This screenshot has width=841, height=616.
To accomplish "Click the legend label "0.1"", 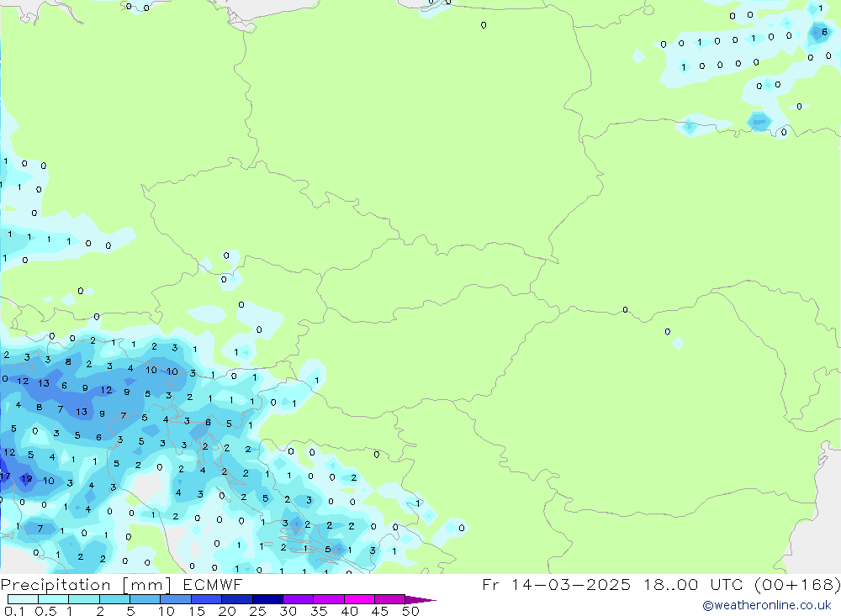I will [14, 611].
